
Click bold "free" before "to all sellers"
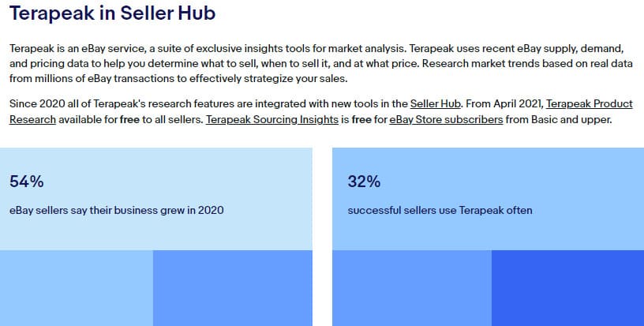tap(129, 119)
